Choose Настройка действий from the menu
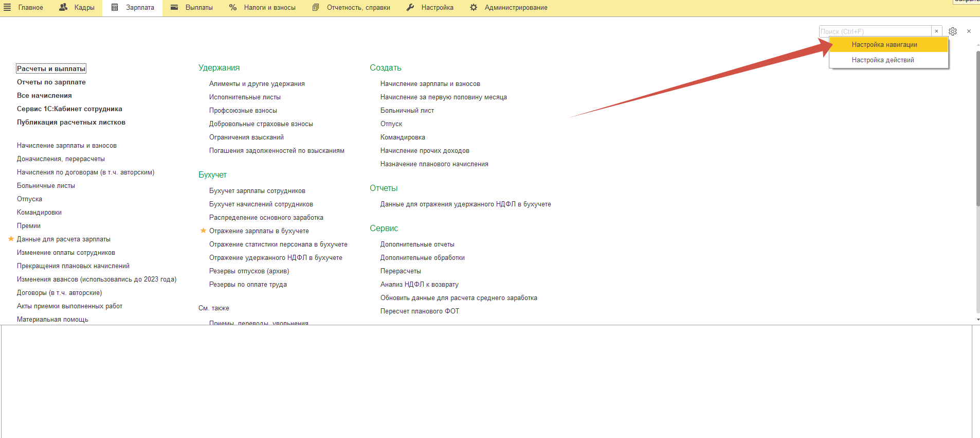980x438 pixels. click(882, 60)
